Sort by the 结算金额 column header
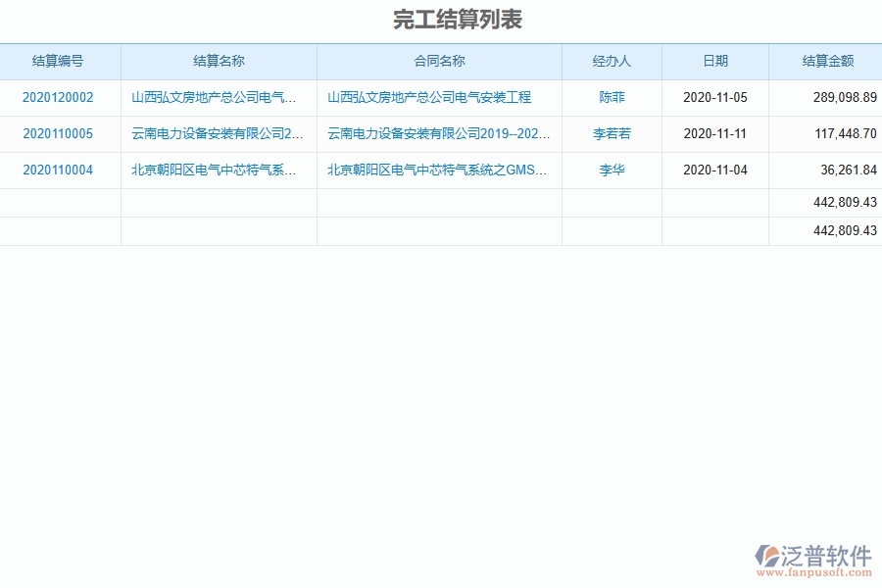The image size is (882, 588). [x=824, y=61]
